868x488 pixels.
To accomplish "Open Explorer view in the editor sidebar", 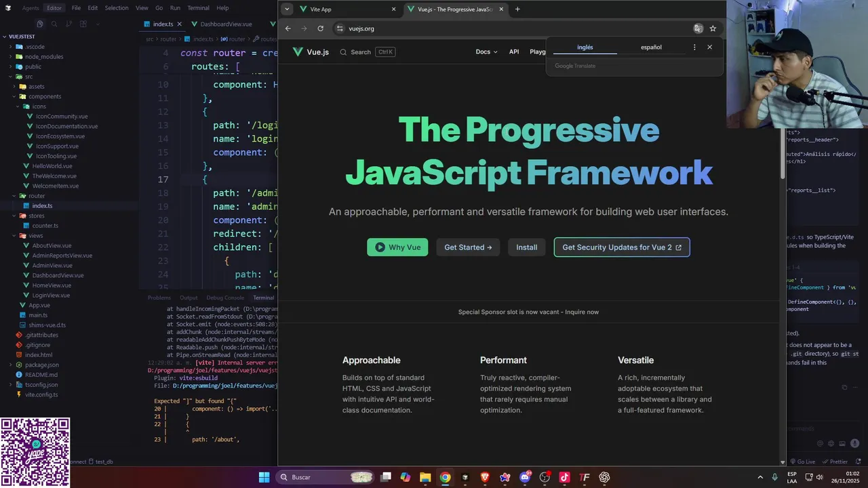I will click(x=40, y=24).
